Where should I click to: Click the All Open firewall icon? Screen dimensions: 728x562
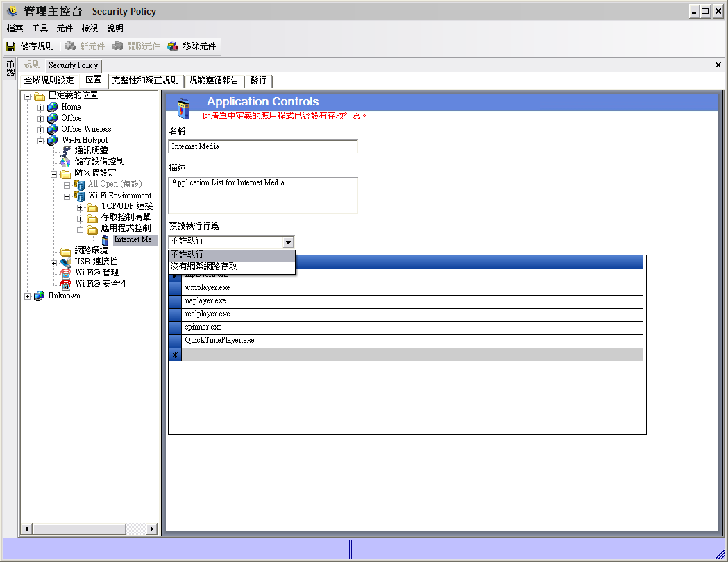(x=79, y=185)
